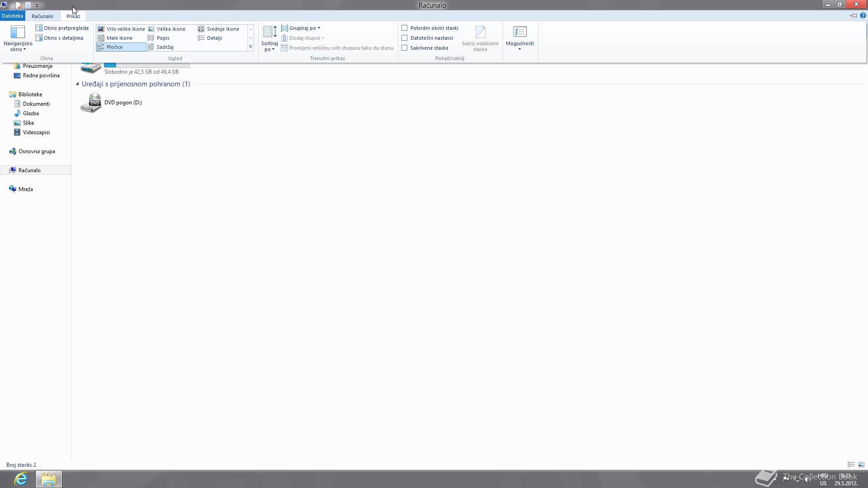Enable Potvrdni okviri stavki checkbox
Viewport: 868px width, 488px height.
(405, 28)
